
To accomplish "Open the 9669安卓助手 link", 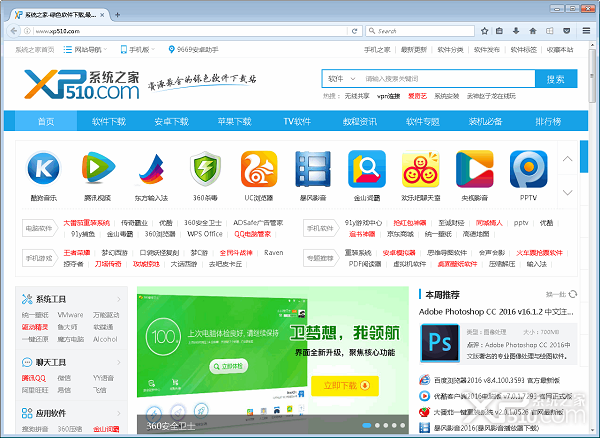I will click(x=193, y=49).
